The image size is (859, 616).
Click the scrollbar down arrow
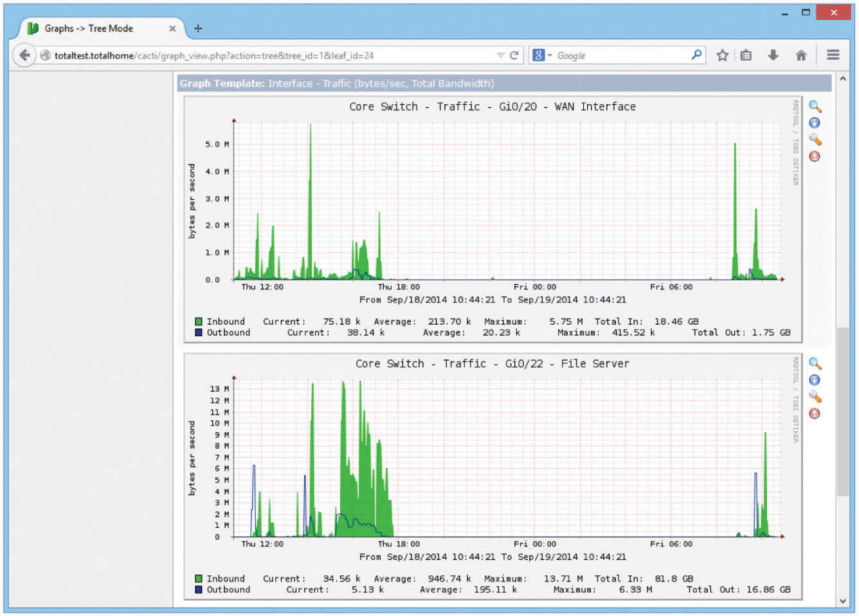(843, 601)
